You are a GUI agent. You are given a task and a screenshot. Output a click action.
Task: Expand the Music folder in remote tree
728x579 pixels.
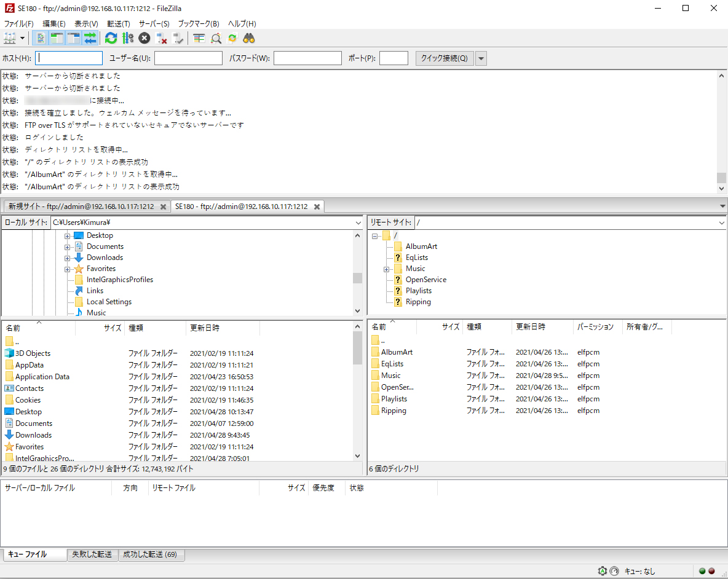pyautogui.click(x=386, y=270)
